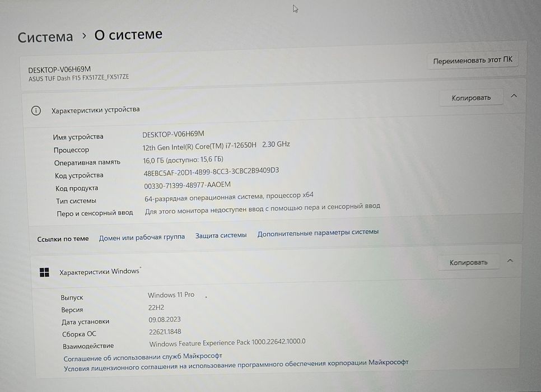Copy device specifications with Копировать button
The height and width of the screenshot is (392, 541).
pos(471,98)
